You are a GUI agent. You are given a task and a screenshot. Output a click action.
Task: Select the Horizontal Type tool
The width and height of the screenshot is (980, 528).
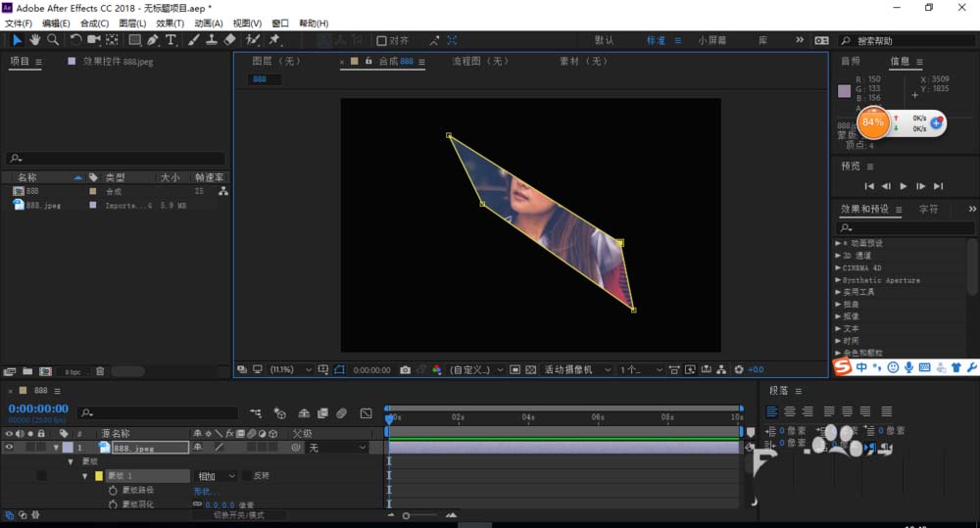point(171,40)
